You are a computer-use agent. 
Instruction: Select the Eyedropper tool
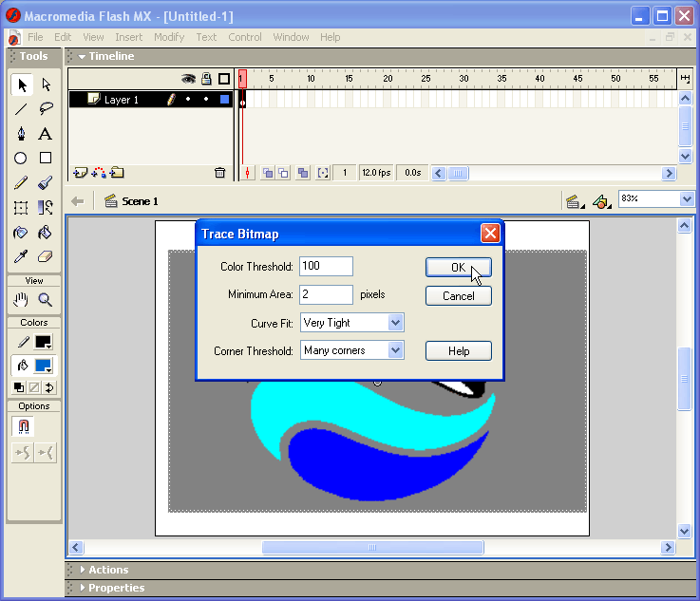click(x=21, y=256)
